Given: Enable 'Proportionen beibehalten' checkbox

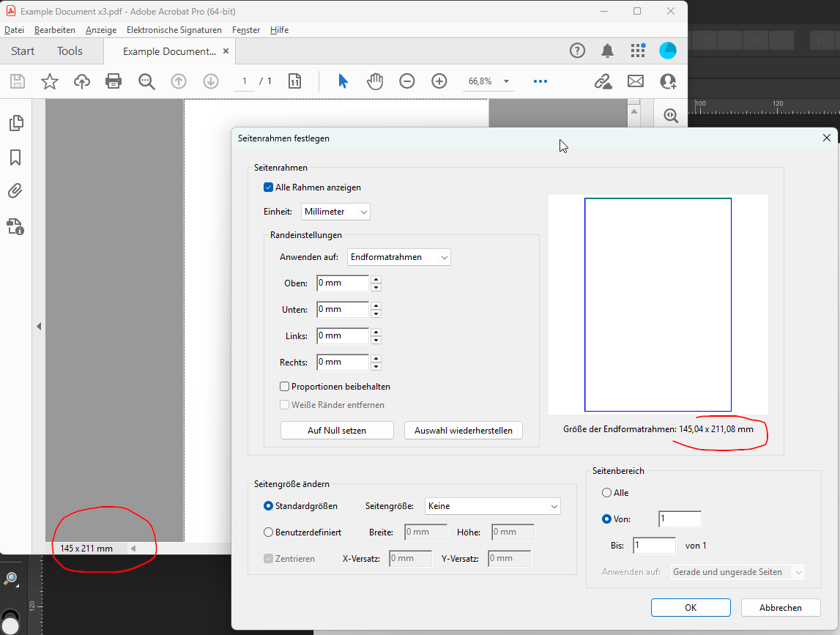Looking at the screenshot, I should pos(285,387).
